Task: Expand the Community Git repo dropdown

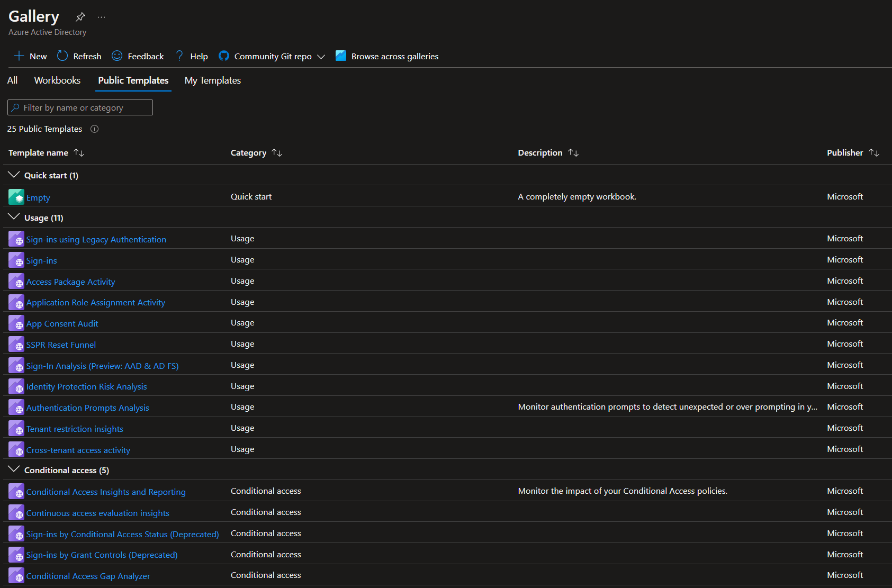Action: point(321,57)
